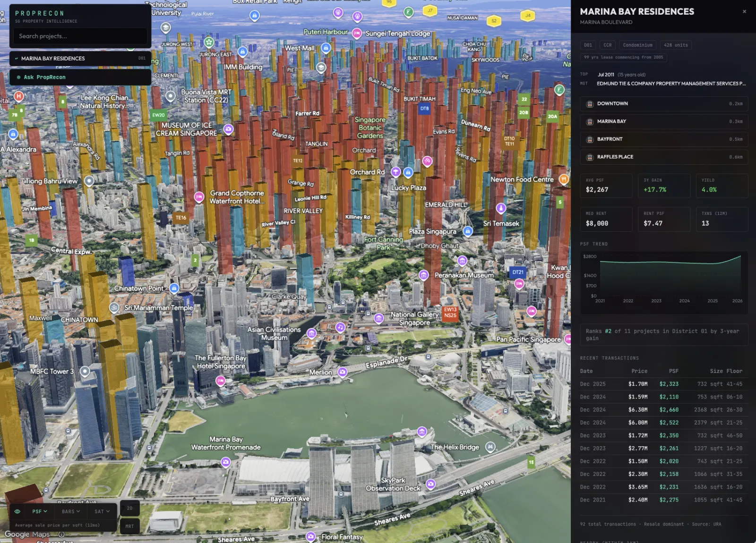Open the DT8 MRT station badge
Screen dimensions: 756x543
point(425,109)
